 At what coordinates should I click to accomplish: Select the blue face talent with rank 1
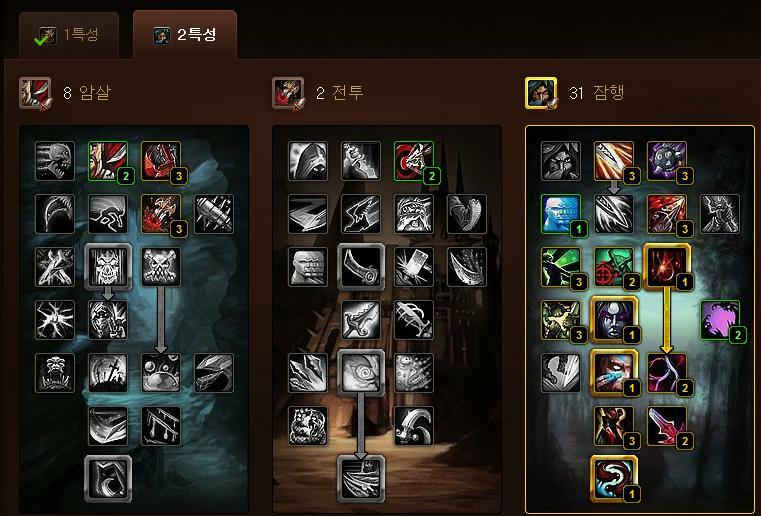tap(561, 214)
